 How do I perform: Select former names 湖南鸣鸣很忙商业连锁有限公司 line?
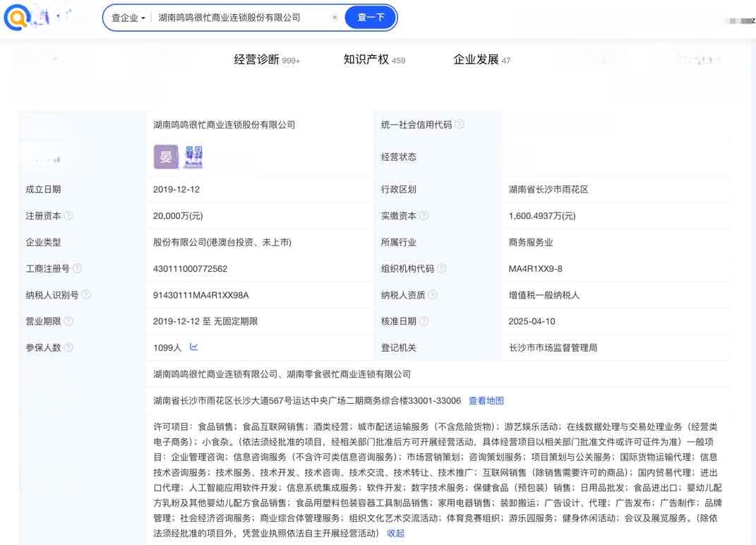tap(282, 373)
